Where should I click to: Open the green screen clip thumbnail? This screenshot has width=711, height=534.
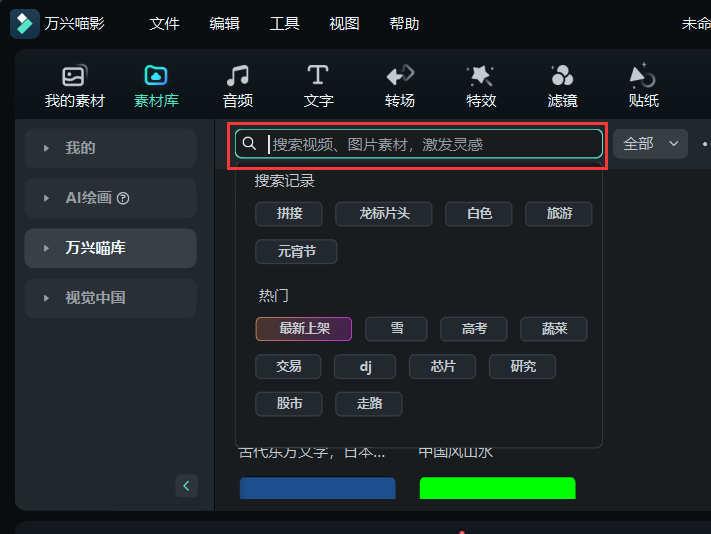[497, 488]
